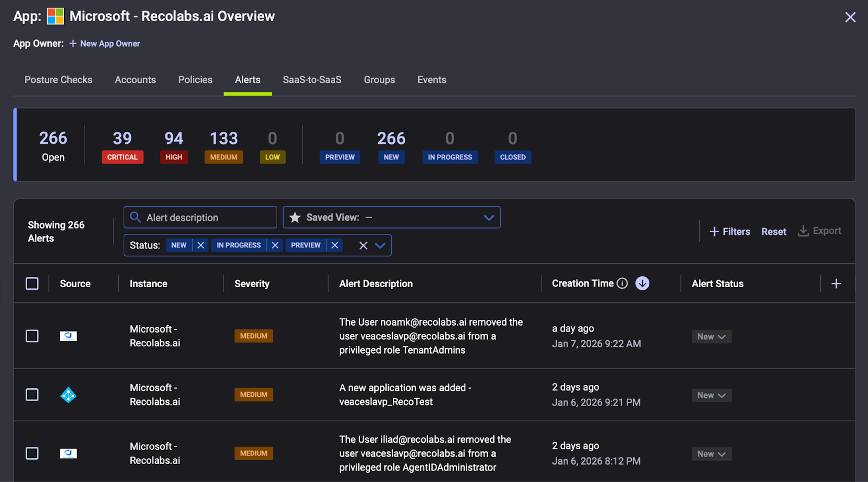Click the plus icon beside New App Owner
The image size is (868, 482).
(x=73, y=43)
